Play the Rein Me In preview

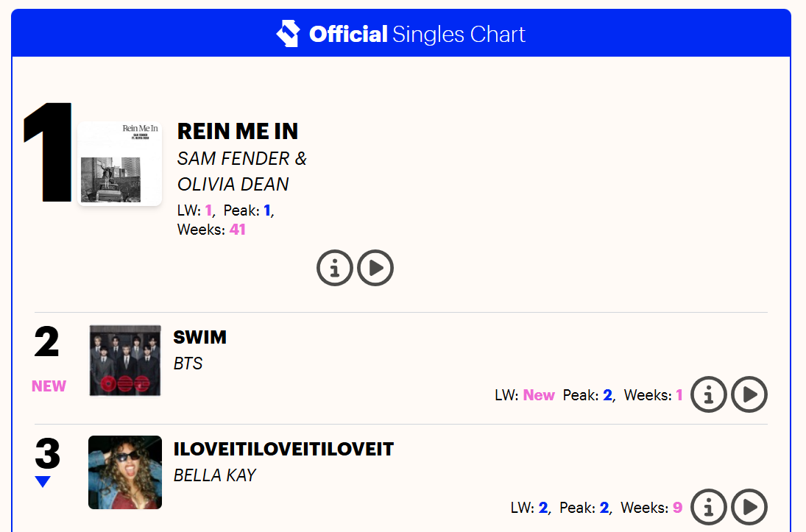point(375,268)
